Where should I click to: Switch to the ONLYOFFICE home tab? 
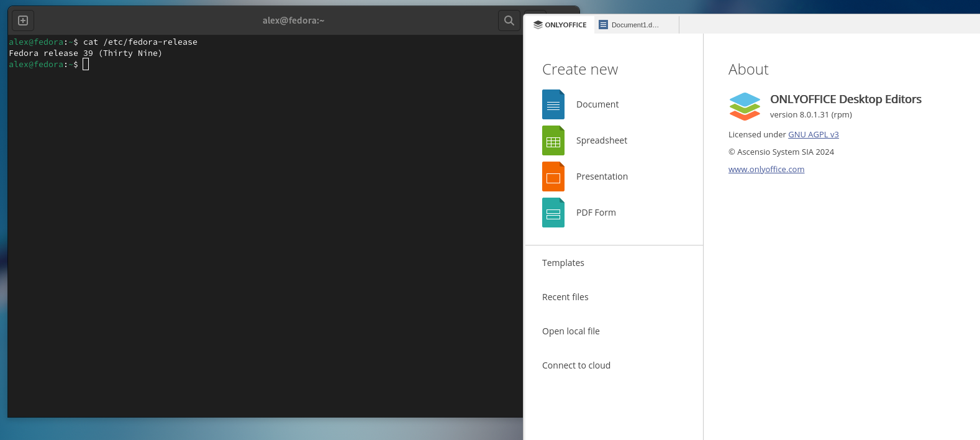pos(560,25)
